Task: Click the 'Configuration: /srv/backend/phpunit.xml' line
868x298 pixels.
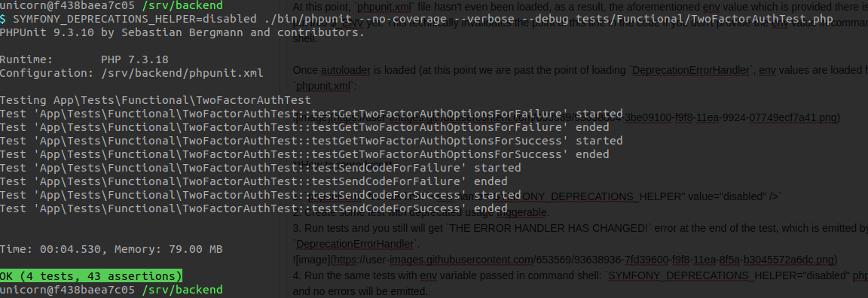Action: click(x=132, y=73)
